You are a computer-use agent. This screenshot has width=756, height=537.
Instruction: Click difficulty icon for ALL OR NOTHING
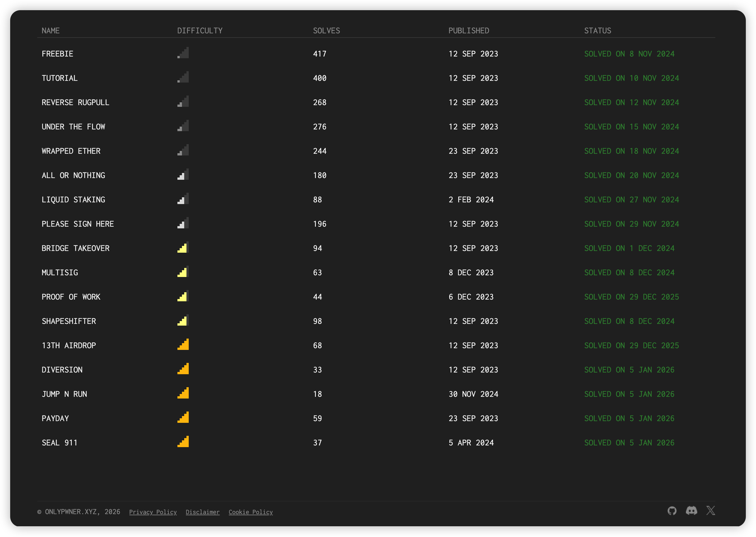click(x=183, y=175)
